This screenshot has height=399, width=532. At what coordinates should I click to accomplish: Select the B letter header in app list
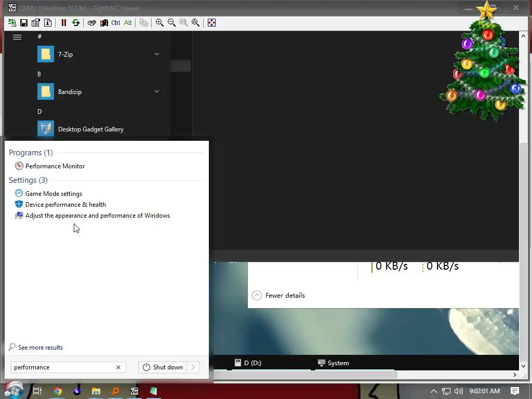[x=39, y=74]
